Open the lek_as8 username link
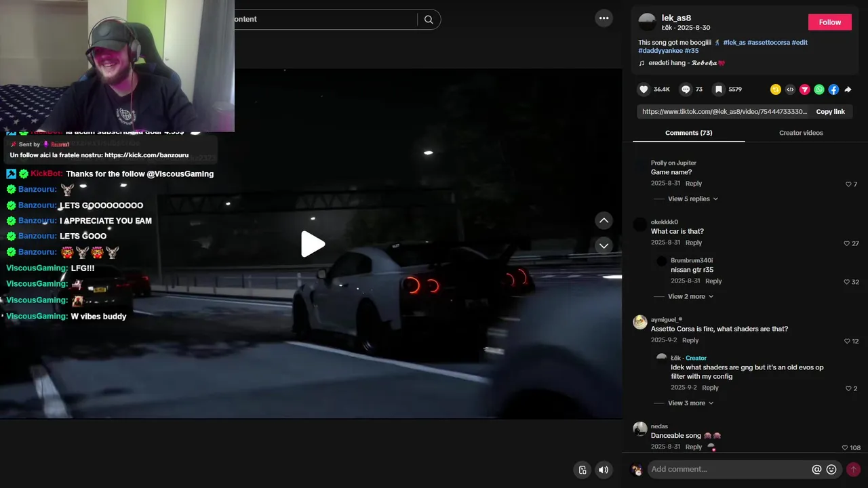Image resolution: width=868 pixels, height=488 pixels. pos(676,18)
